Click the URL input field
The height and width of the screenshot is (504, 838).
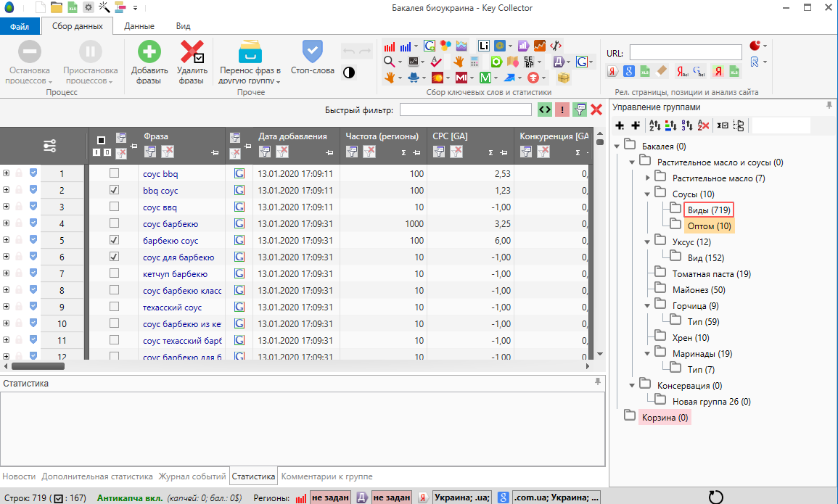[686, 52]
